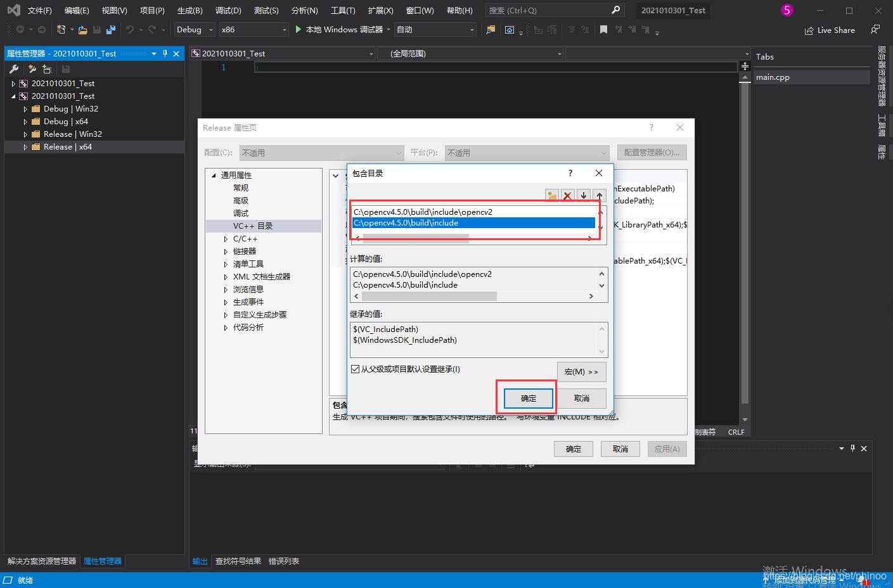Select the highlighted C:\opencv4.5.0\build\include path
Screen dimensions: 893x588
[473, 223]
